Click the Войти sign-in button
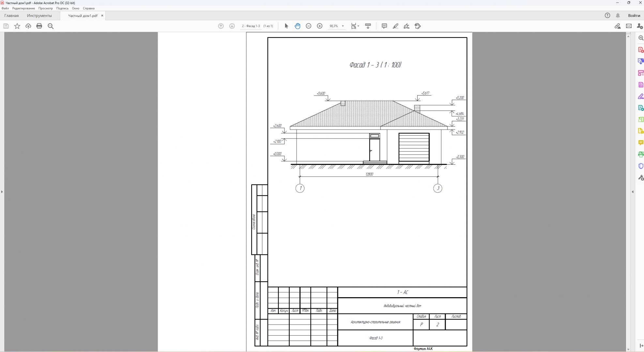 click(634, 15)
